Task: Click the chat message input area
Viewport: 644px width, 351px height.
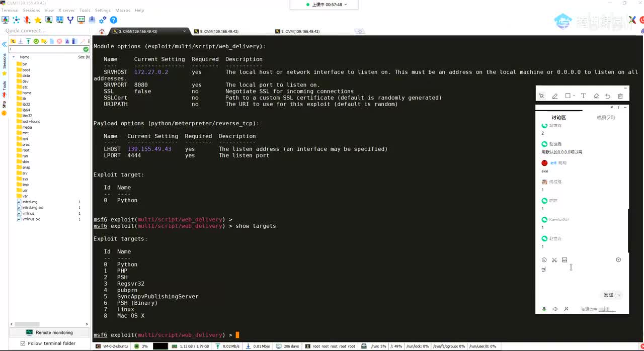Action: [x=582, y=277]
